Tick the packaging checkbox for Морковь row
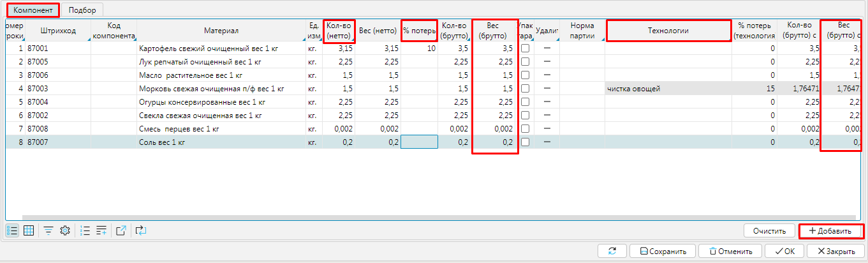The image size is (868, 263). (x=526, y=89)
